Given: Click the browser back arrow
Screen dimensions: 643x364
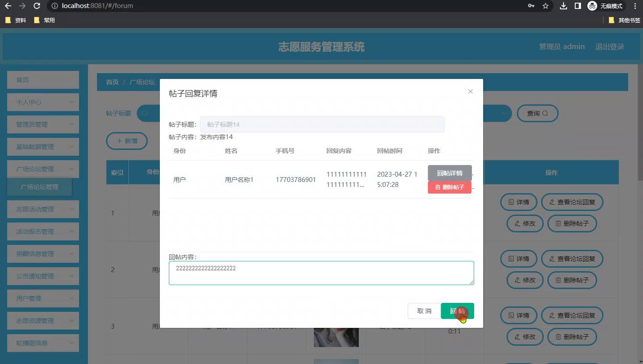Looking at the screenshot, I should pos(8,6).
